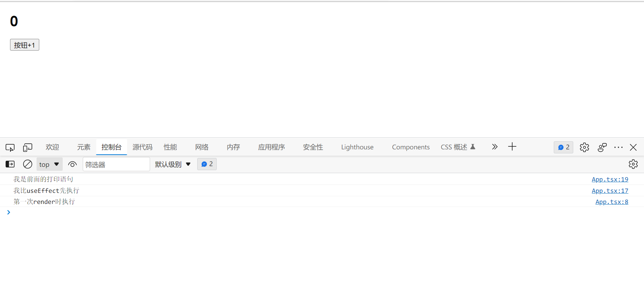The height and width of the screenshot is (291, 644).
Task: Open the 欢迎 tab
Action: (x=52, y=147)
